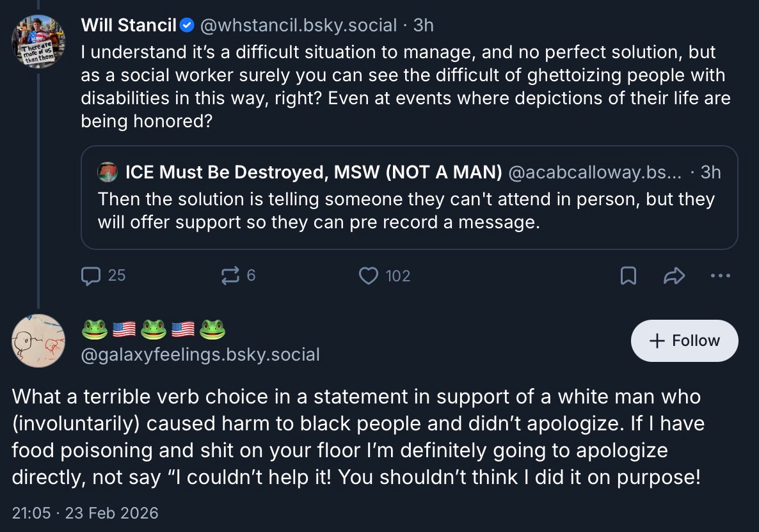Click the @acabcalloway handle in quoted post

pos(595,172)
